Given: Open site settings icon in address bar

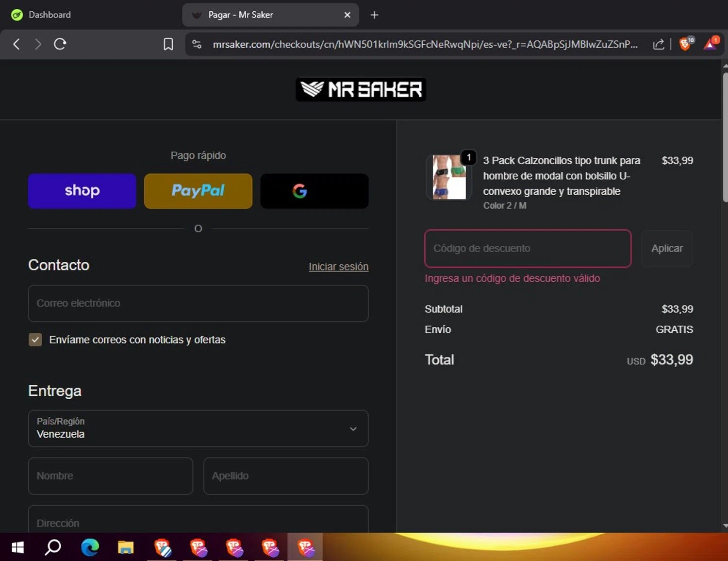Looking at the screenshot, I should click(x=197, y=44).
